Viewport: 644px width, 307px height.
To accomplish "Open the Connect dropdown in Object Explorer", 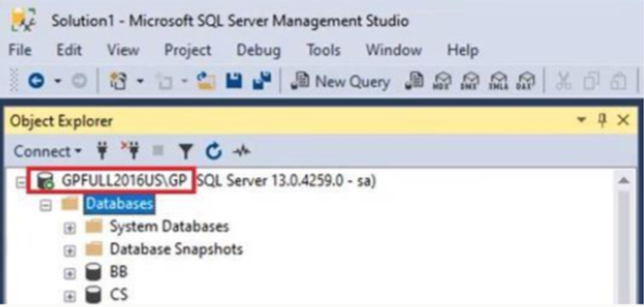I will pos(48,152).
